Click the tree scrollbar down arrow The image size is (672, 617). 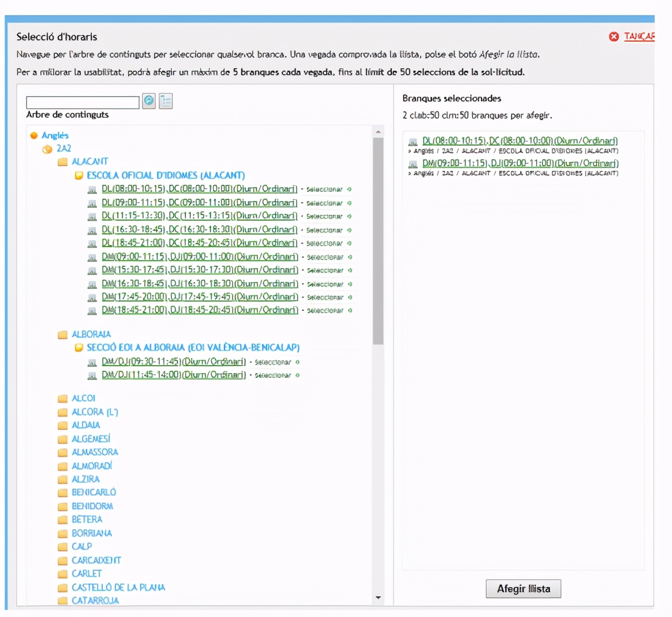click(x=378, y=598)
